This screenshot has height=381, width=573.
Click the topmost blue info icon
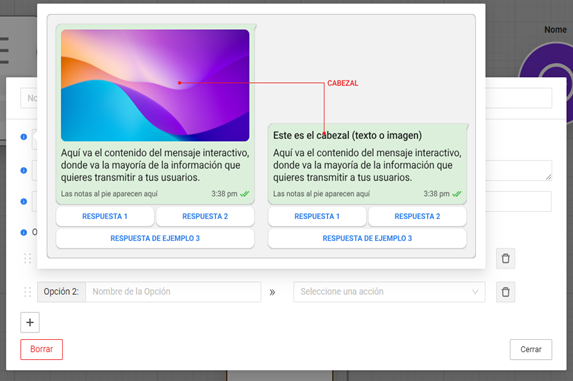click(24, 137)
